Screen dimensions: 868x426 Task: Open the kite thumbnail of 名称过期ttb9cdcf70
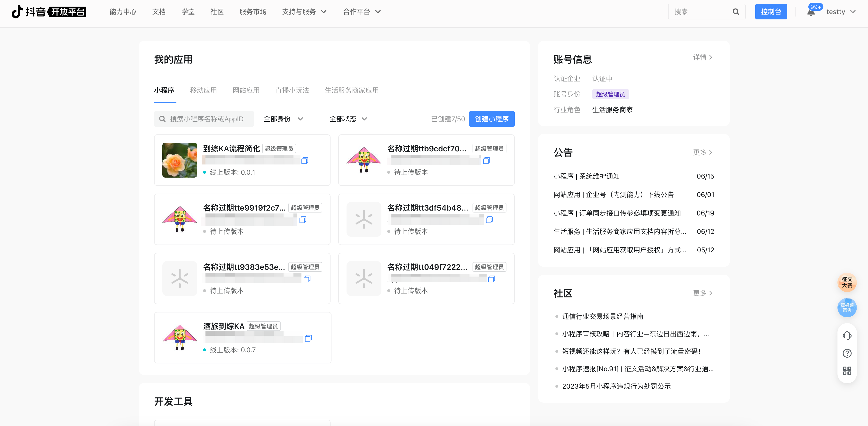363,160
